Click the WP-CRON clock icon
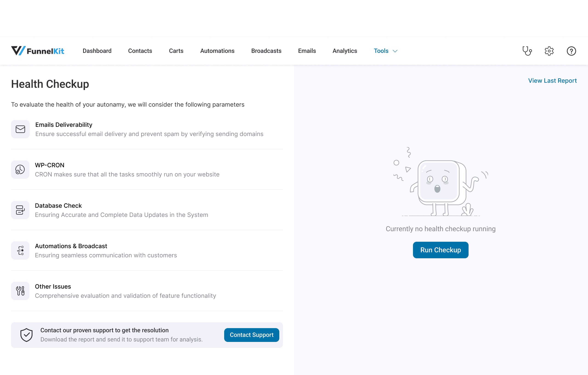The image size is (588, 375). tap(20, 170)
